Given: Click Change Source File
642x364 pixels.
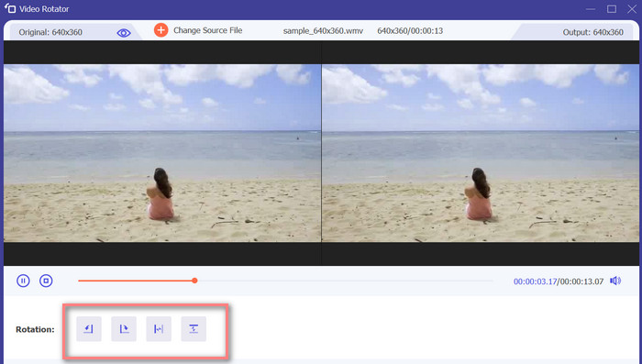Looking at the screenshot, I should pos(207,30).
